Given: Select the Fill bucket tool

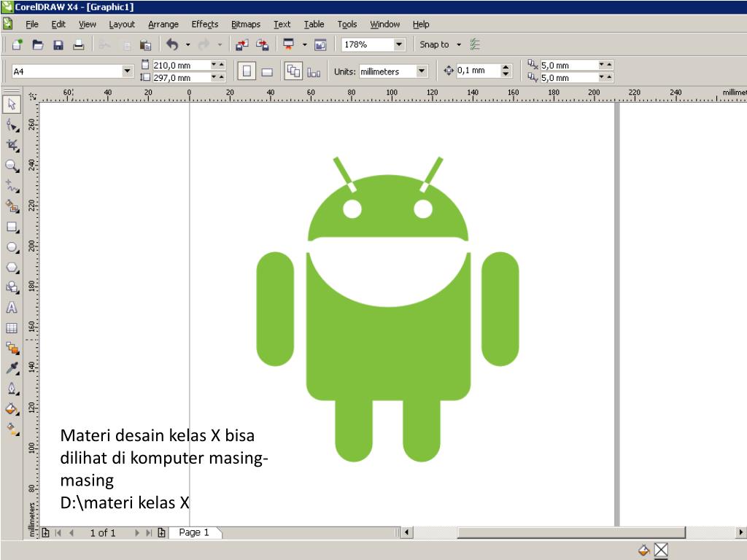Looking at the screenshot, I should (12, 408).
